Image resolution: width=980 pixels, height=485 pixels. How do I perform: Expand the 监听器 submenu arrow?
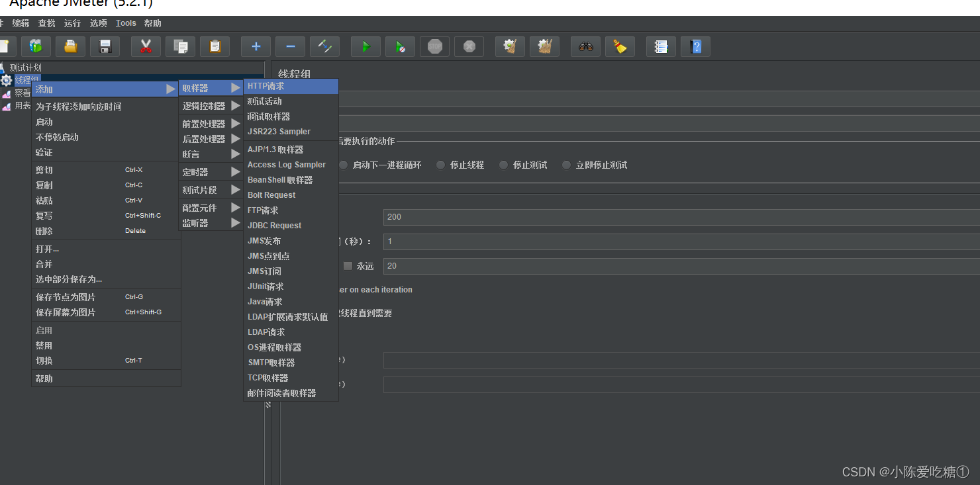point(235,223)
